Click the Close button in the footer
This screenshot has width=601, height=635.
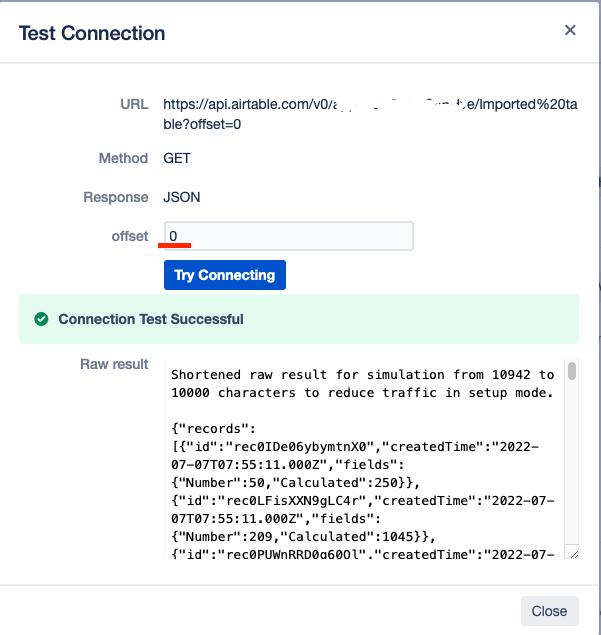tap(549, 611)
